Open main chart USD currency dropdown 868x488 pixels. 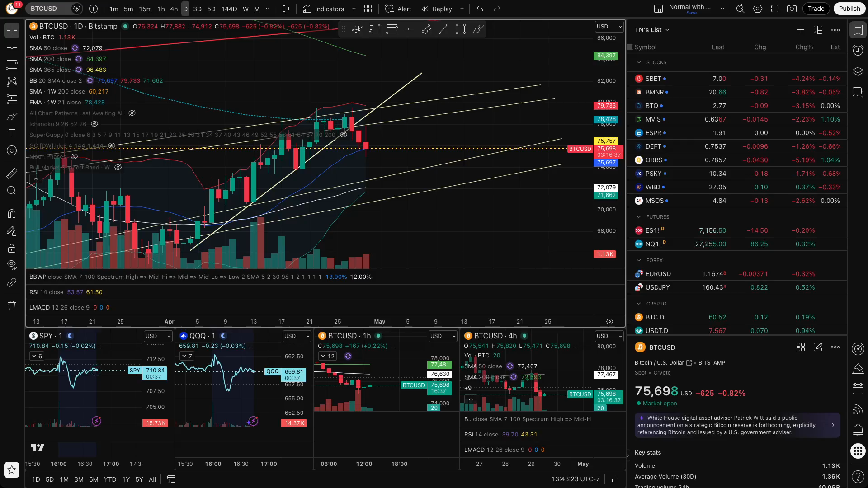coord(609,27)
